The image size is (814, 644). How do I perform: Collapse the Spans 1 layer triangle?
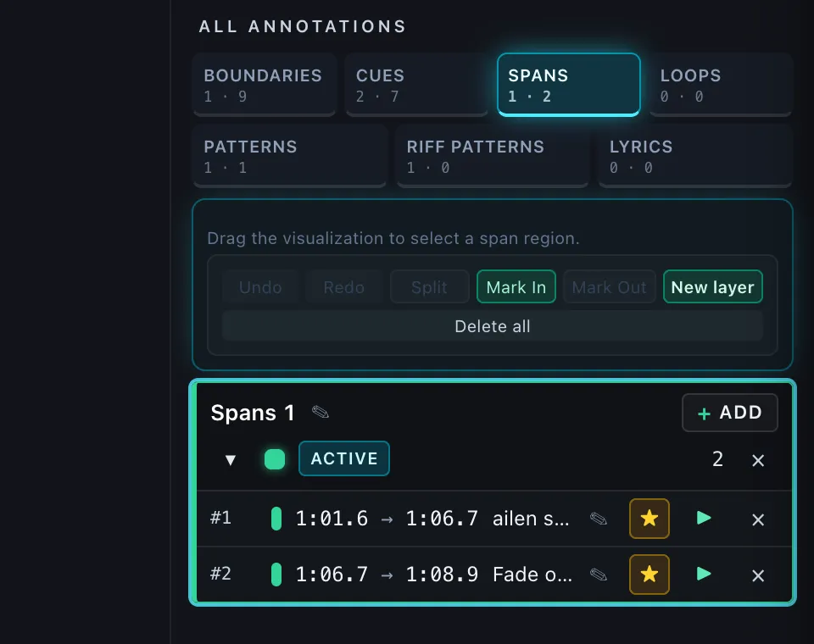pos(231,459)
